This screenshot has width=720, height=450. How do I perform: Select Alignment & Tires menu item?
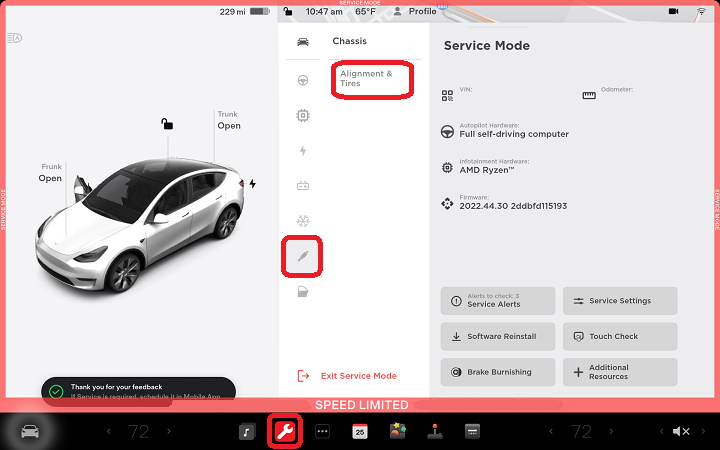tap(371, 79)
